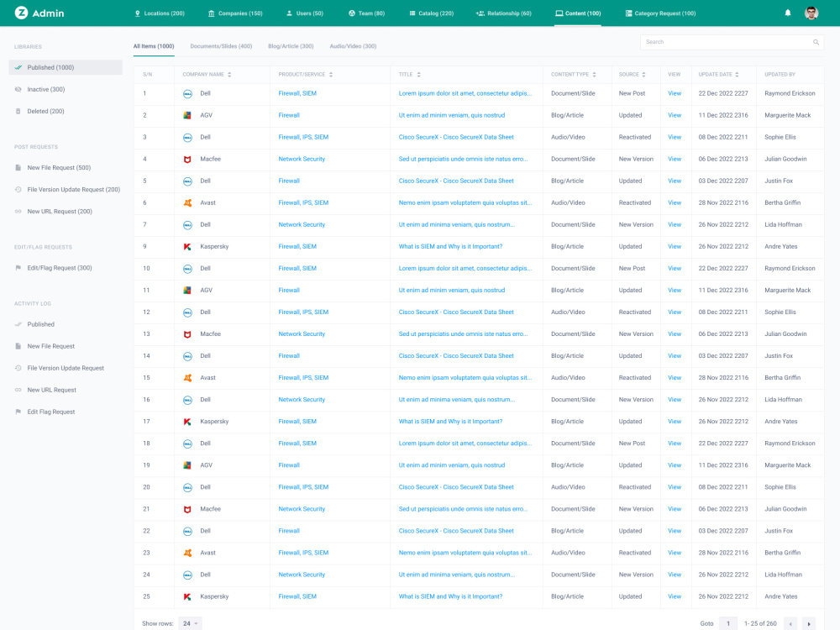Click the New File Request (500) document icon
The width and height of the screenshot is (840, 630).
(18, 168)
